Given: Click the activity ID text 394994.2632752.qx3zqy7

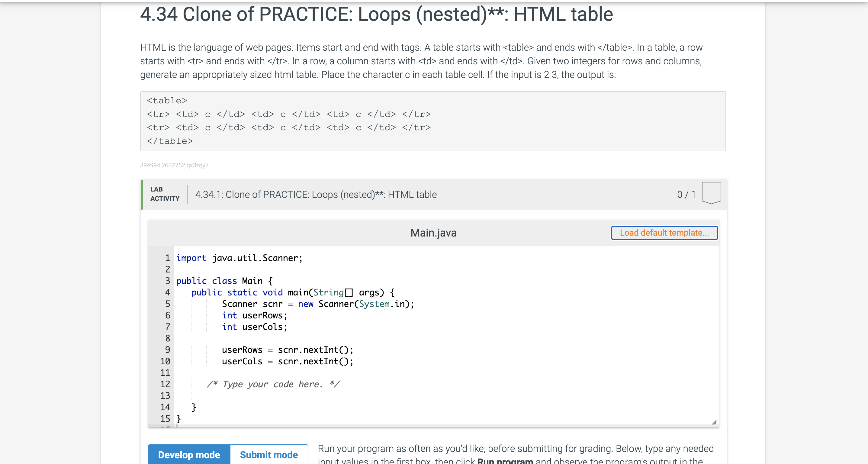Looking at the screenshot, I should [x=174, y=165].
